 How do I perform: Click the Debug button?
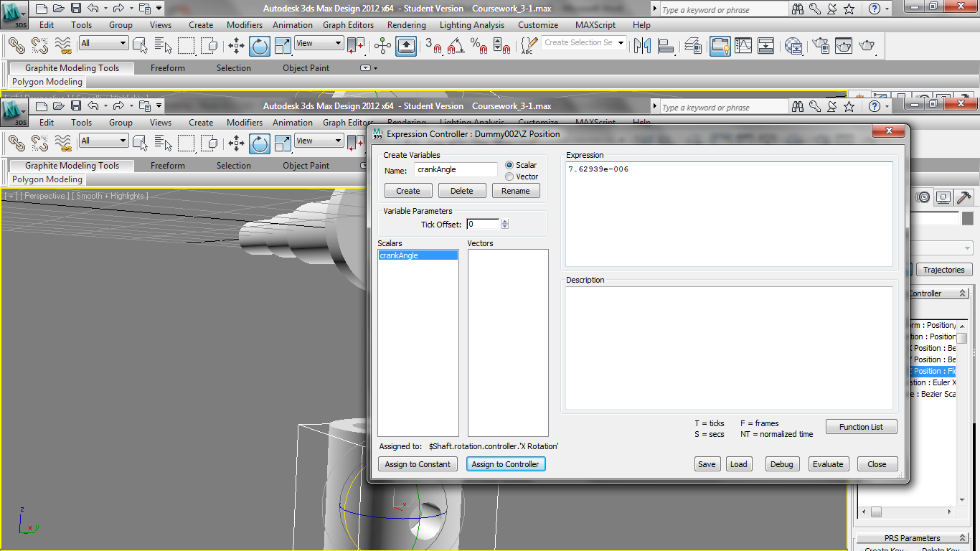coord(781,464)
